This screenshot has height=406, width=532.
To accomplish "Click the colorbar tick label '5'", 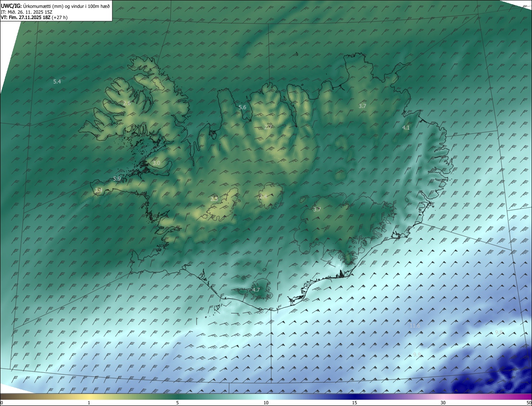I will click(x=177, y=403).
